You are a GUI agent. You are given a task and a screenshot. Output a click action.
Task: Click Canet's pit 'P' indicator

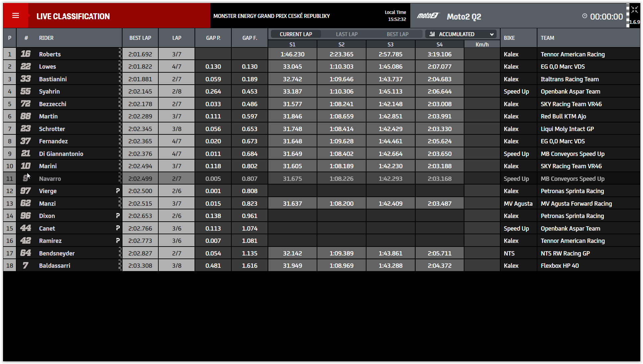click(x=118, y=228)
